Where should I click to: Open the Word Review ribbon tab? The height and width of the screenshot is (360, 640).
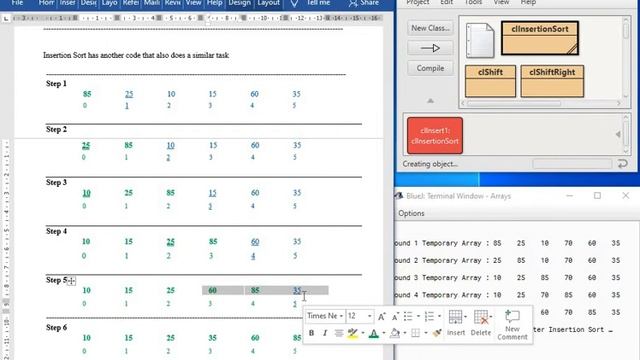point(173,3)
